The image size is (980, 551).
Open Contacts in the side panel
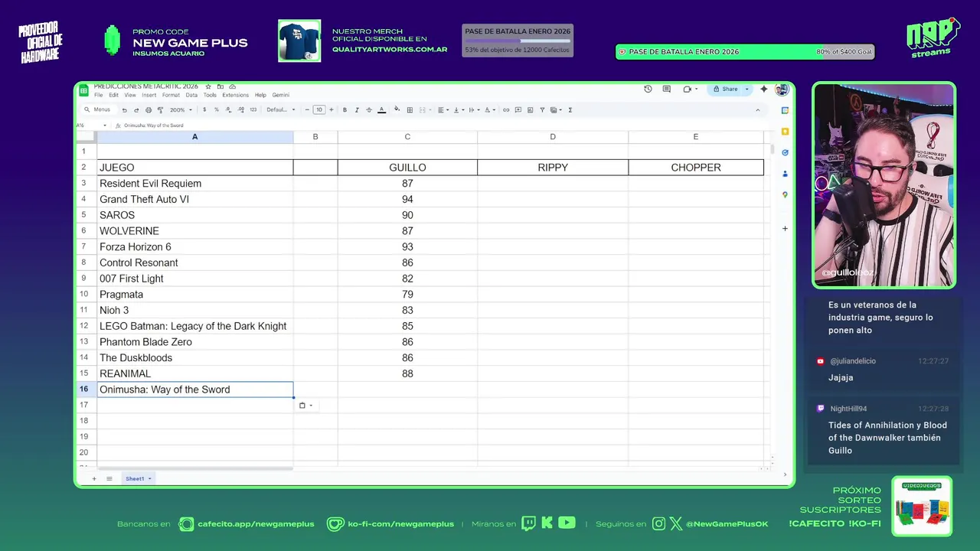[x=785, y=174]
